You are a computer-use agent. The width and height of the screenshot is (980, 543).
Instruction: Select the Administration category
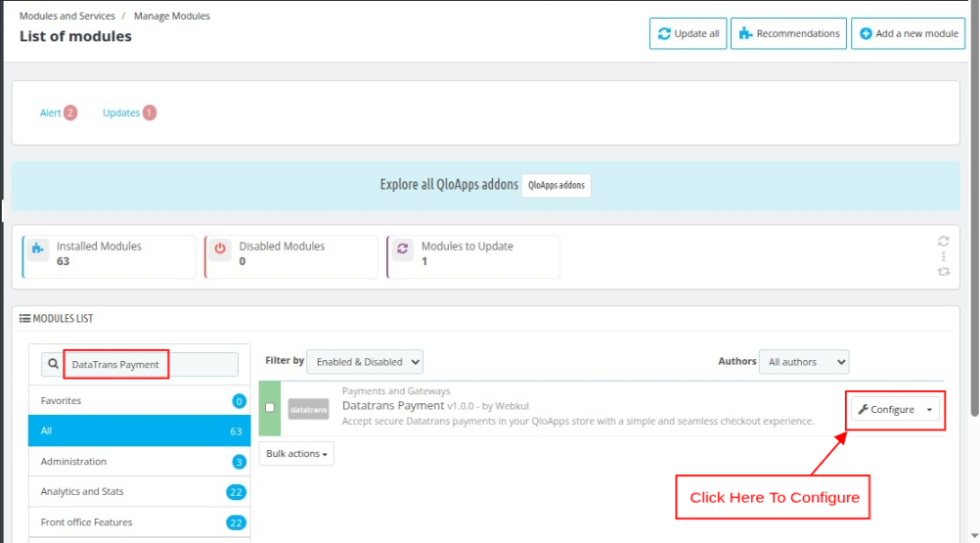pos(140,461)
